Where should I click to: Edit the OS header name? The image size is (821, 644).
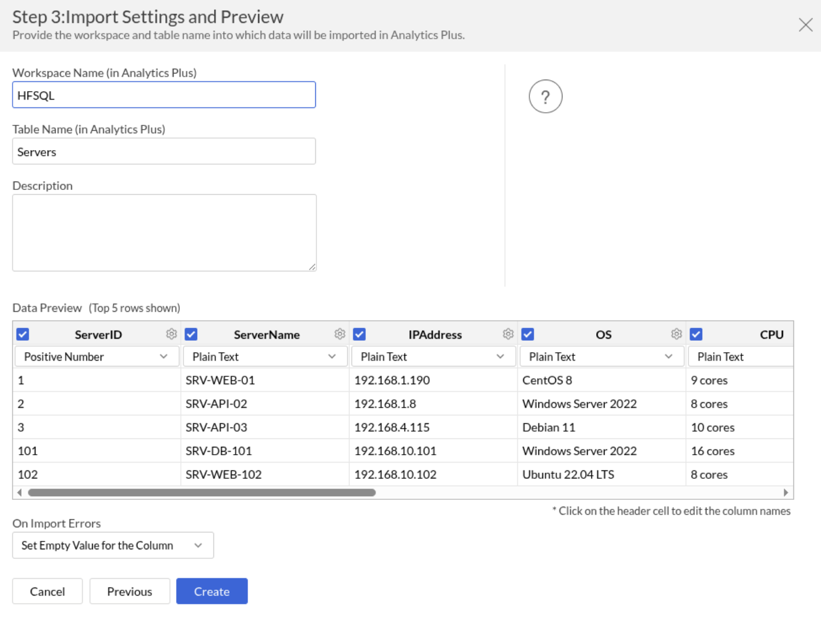pos(603,335)
